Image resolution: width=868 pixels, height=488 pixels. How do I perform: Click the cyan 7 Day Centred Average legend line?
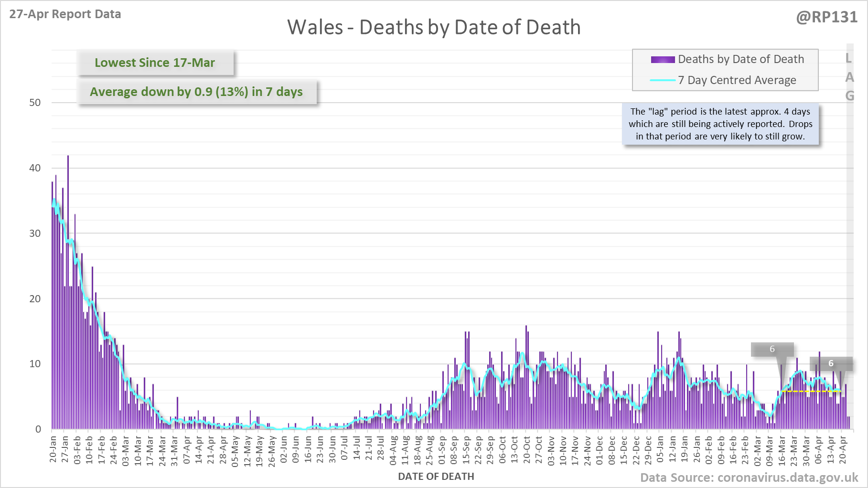tap(663, 80)
